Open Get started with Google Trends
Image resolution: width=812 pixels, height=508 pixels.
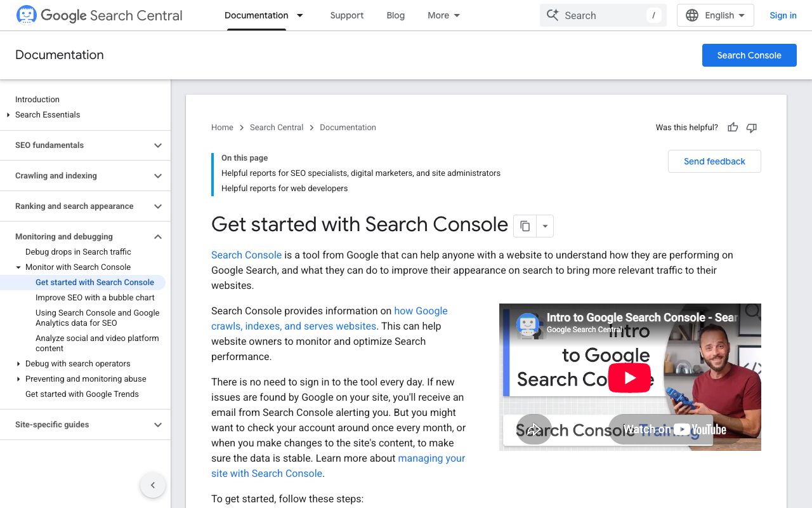(82, 394)
